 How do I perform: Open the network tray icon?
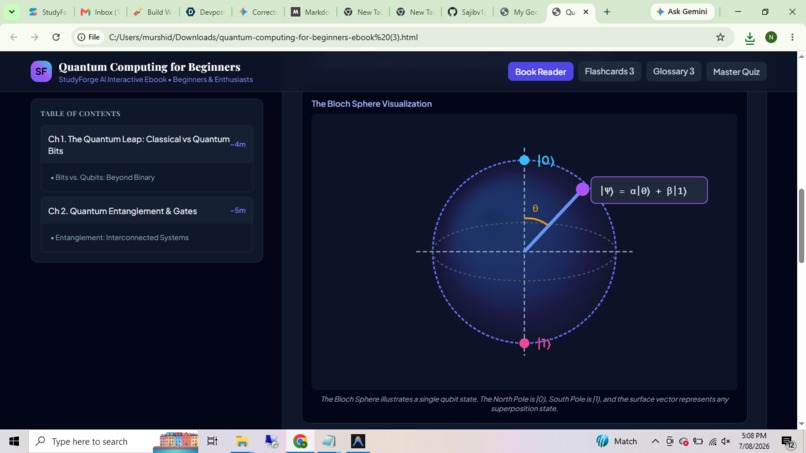(x=712, y=441)
